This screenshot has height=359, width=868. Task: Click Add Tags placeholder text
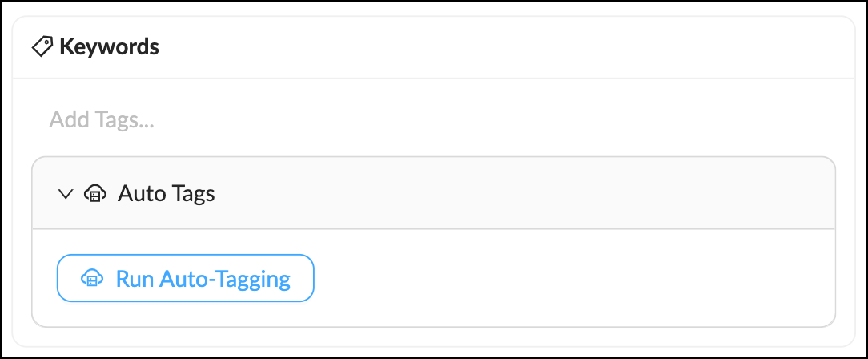point(102,120)
